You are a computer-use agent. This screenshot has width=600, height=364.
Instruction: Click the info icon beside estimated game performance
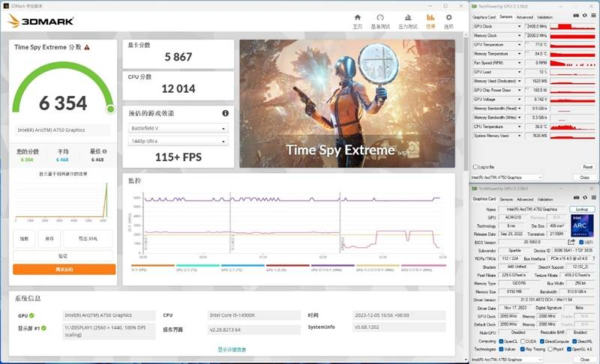[x=225, y=113]
